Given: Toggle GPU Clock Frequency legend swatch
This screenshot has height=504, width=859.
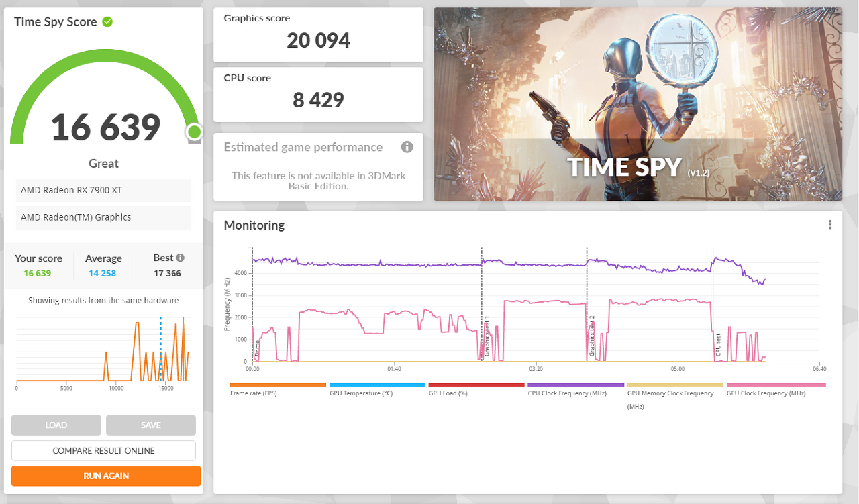Looking at the screenshot, I should [776, 385].
